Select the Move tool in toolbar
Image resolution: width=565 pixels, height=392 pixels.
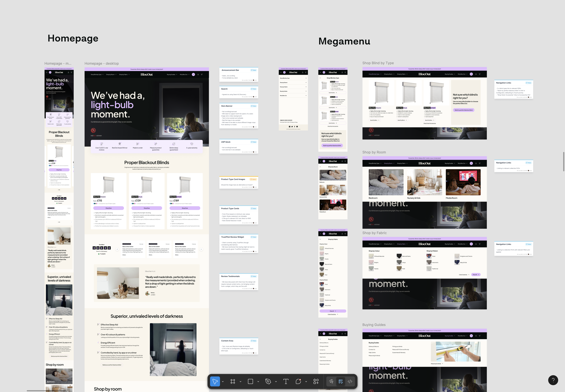pos(215,381)
